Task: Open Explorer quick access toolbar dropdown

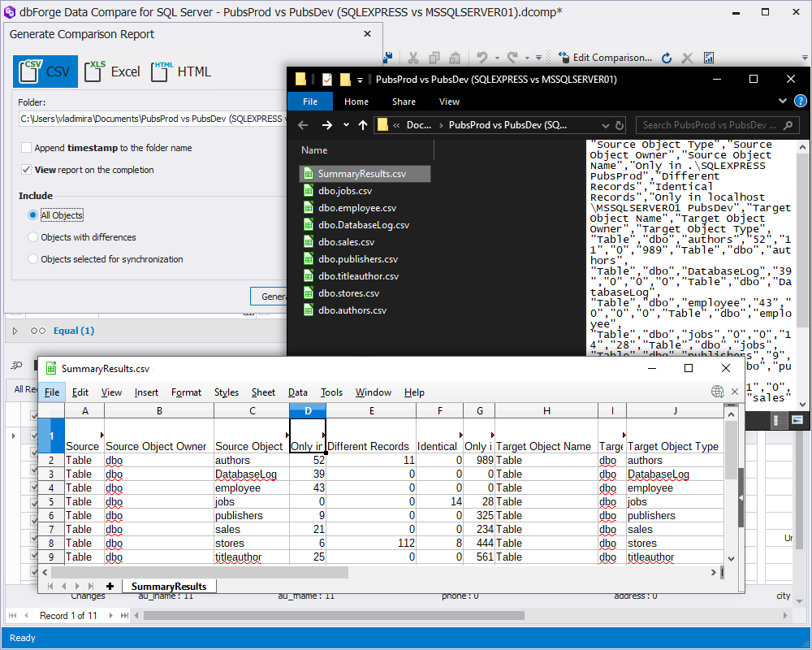Action: [360, 80]
